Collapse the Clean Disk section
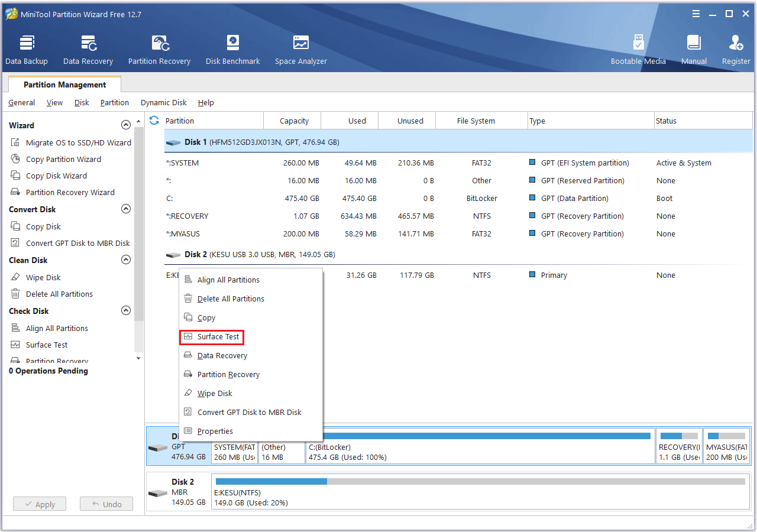The height and width of the screenshot is (532, 757). pyautogui.click(x=125, y=260)
